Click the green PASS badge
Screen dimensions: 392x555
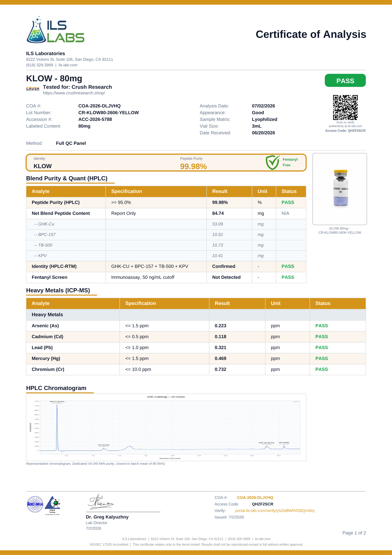coord(345,80)
